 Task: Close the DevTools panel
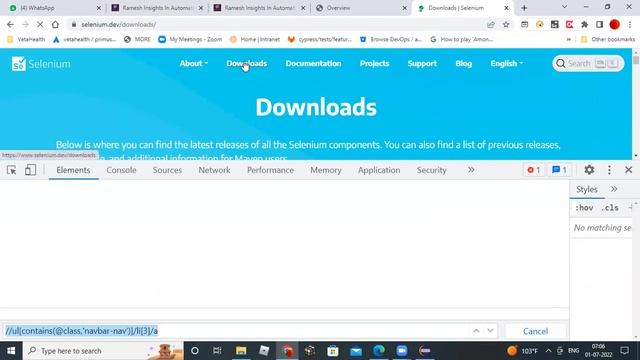point(629,170)
